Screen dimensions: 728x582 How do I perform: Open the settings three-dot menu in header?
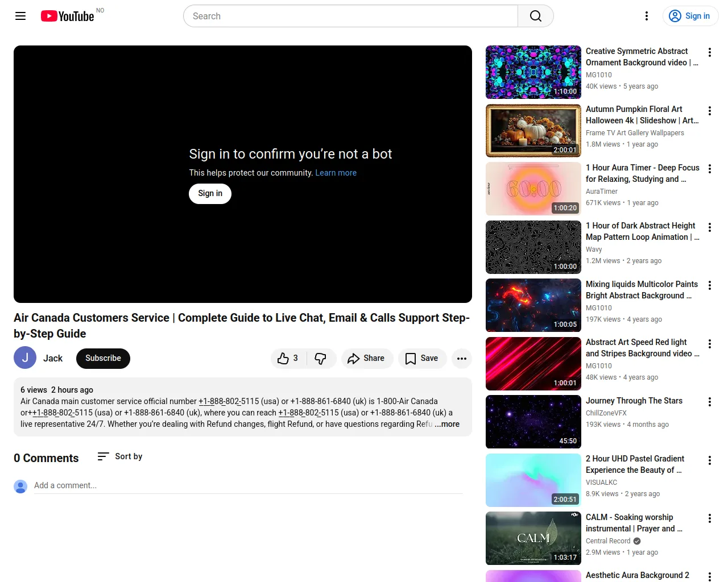point(647,16)
